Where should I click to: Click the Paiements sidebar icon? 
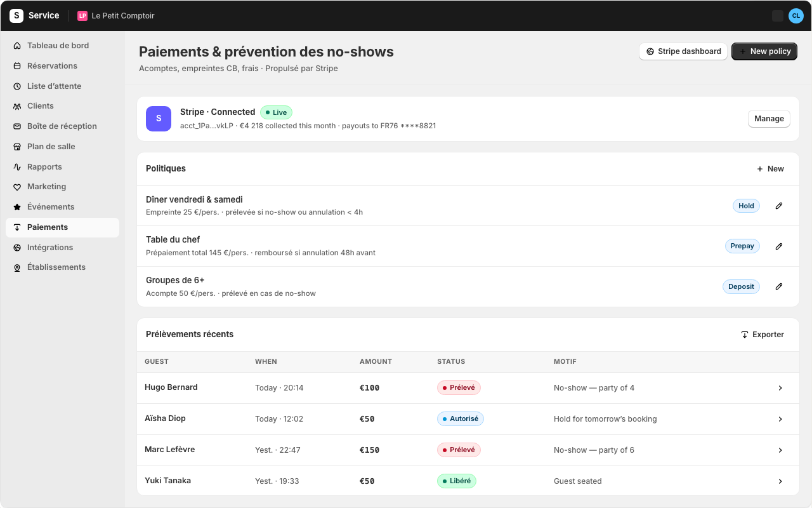click(17, 227)
